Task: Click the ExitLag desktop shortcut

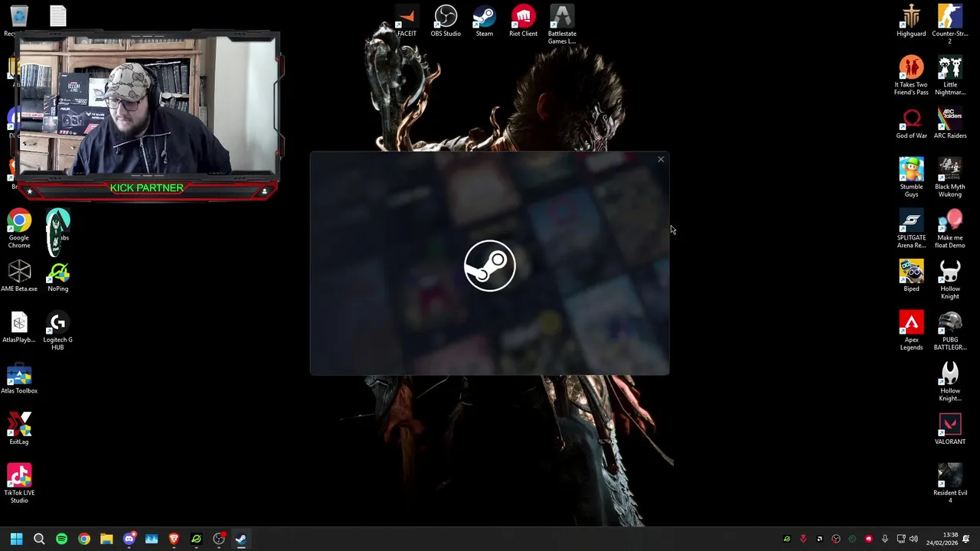Action: click(19, 429)
